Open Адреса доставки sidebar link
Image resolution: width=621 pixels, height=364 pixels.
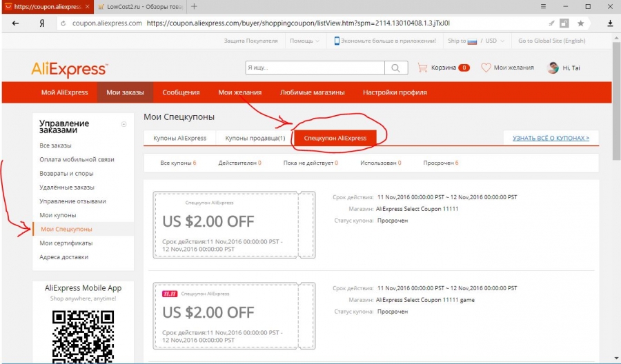[x=63, y=256]
